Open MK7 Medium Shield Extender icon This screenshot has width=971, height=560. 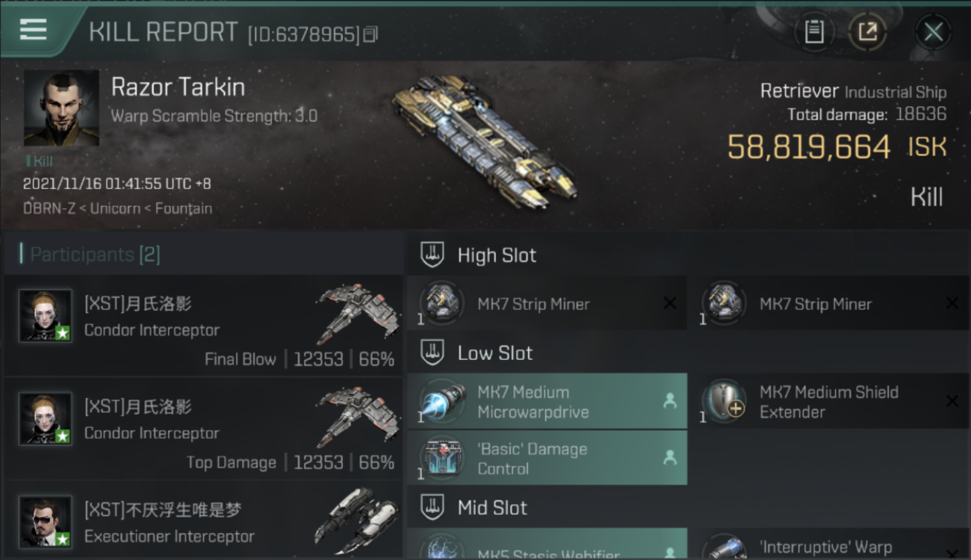pos(725,402)
